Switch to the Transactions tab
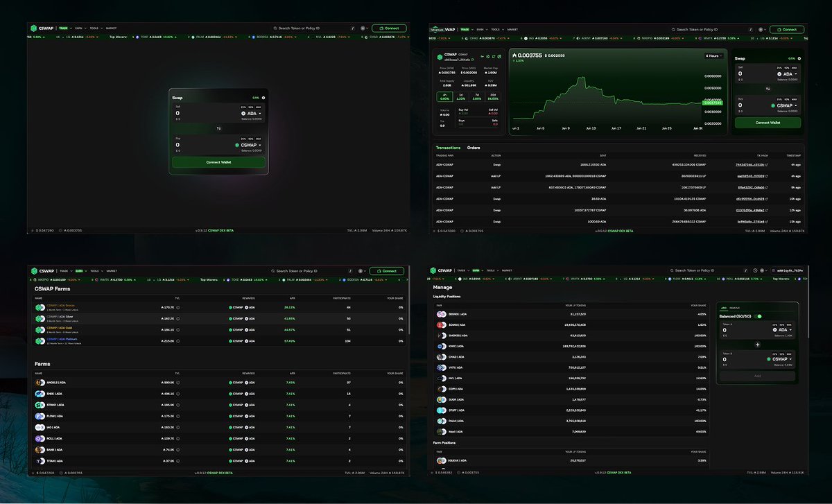The image size is (832, 504). 448,148
